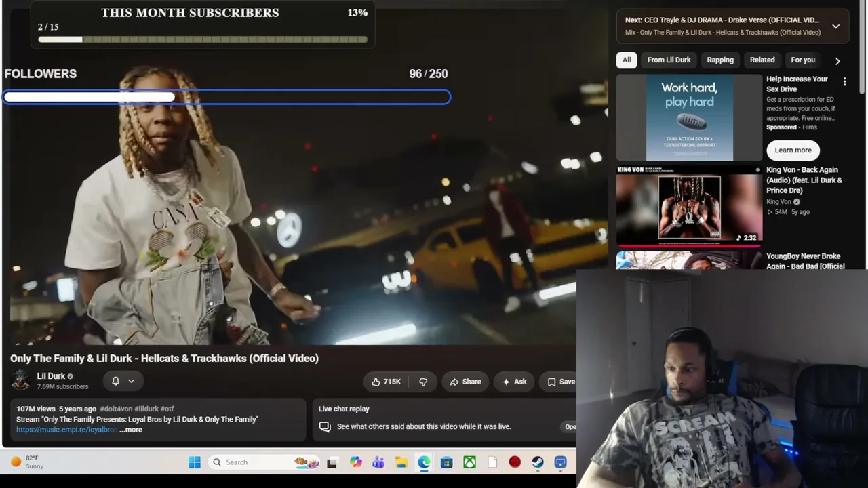Click the #lildurk hashtag
The image size is (868, 488).
click(146, 409)
